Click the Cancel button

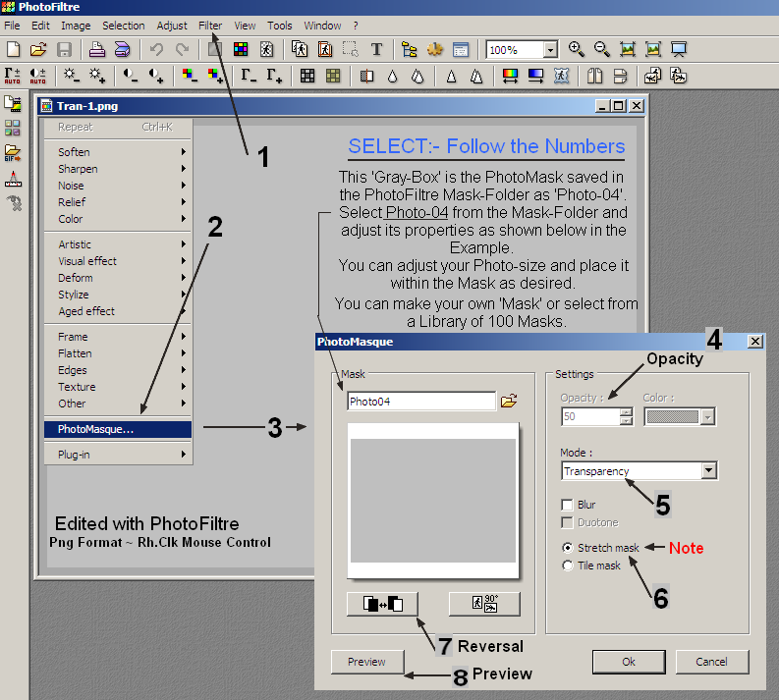(711, 662)
